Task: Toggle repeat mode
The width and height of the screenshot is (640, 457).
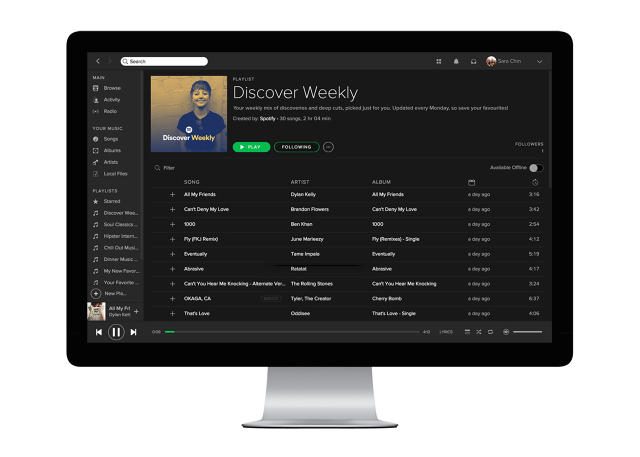Action: click(491, 332)
